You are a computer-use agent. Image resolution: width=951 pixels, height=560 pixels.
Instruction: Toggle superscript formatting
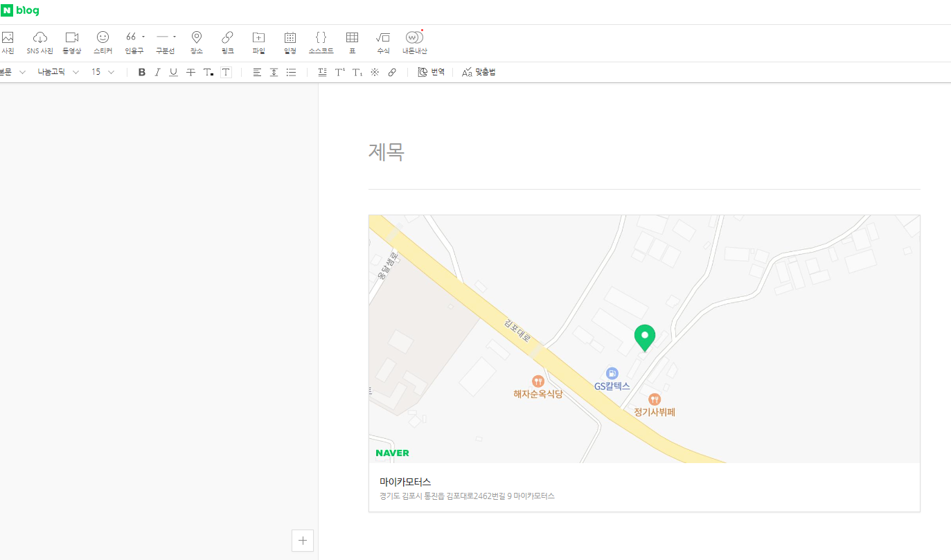[x=339, y=72]
